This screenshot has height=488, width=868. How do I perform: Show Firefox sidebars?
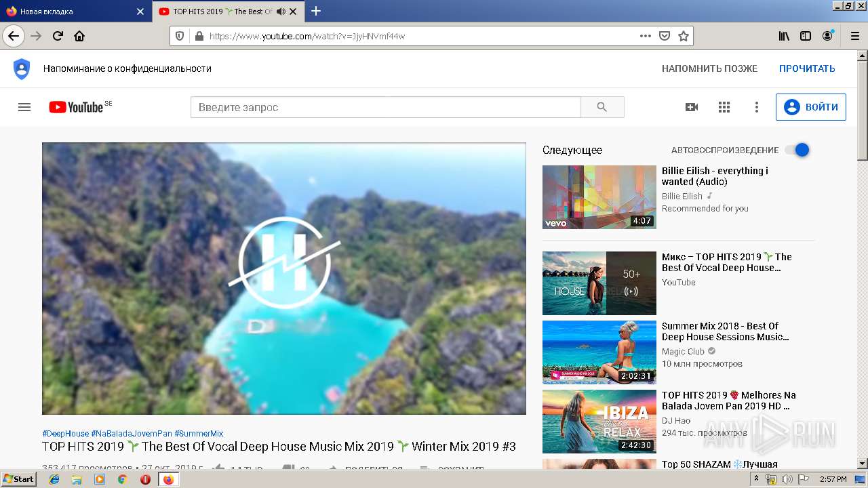coord(806,36)
